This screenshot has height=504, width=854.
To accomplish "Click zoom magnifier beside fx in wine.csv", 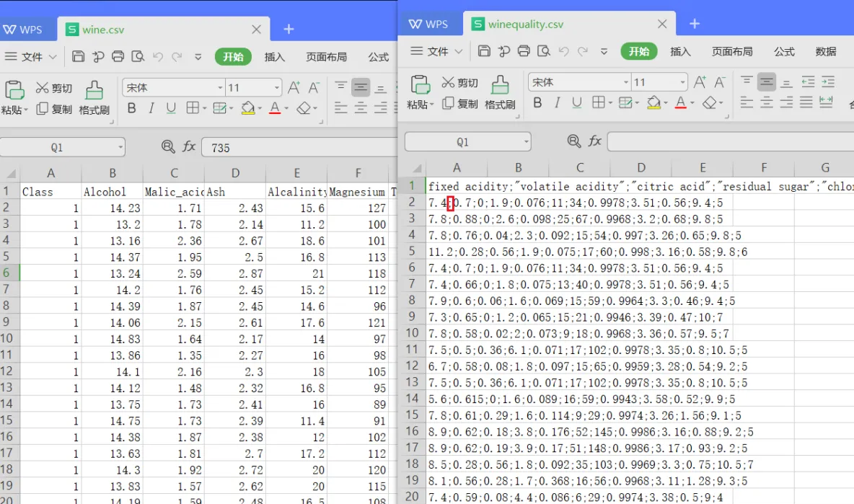I will (168, 146).
